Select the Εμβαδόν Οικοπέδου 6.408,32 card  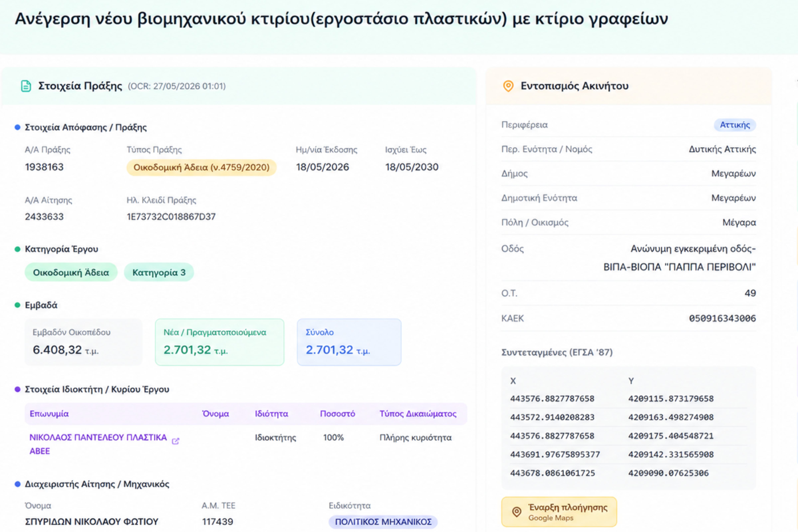click(83, 342)
